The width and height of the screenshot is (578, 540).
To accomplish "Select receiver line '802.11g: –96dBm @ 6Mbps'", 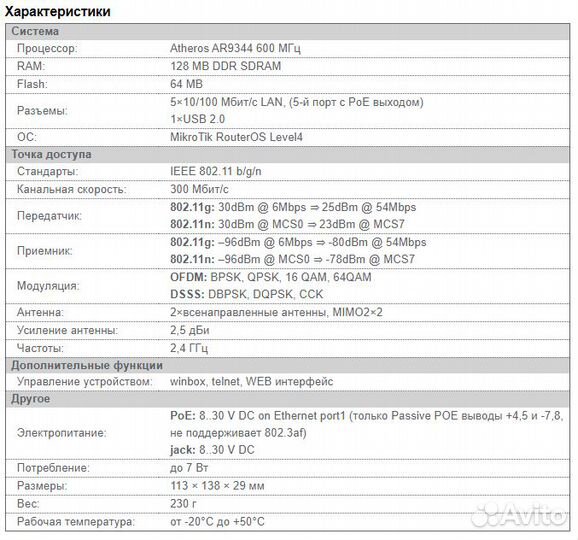I will [x=298, y=242].
